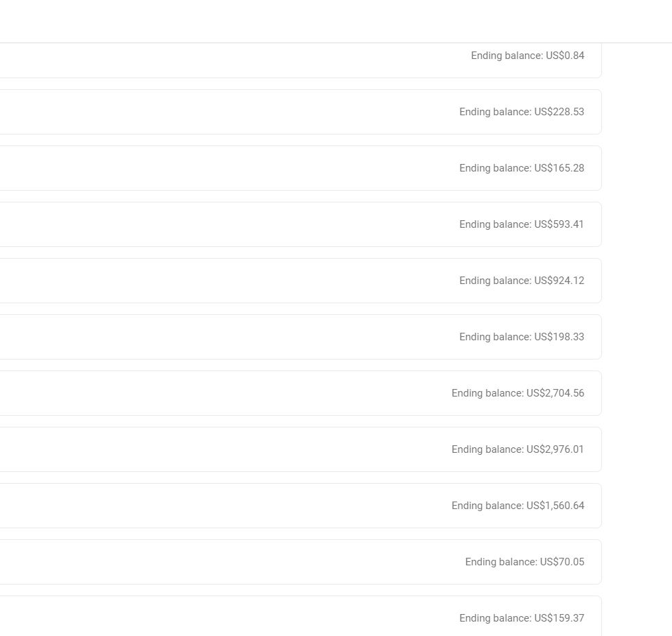Screen dimensions: 672x636
Task: Select the row with ending balance US$228.53
Action: coord(301,112)
